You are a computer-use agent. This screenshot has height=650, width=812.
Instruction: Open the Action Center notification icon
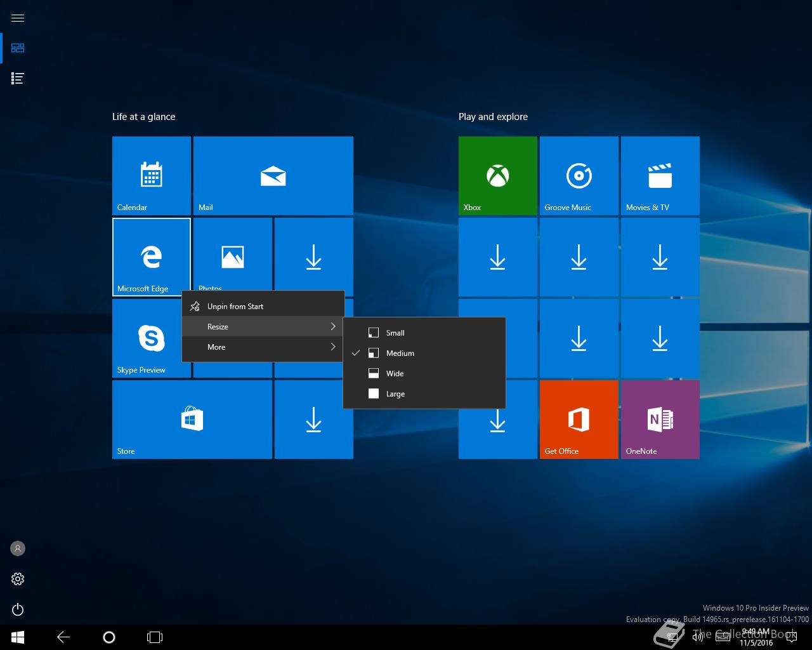791,637
